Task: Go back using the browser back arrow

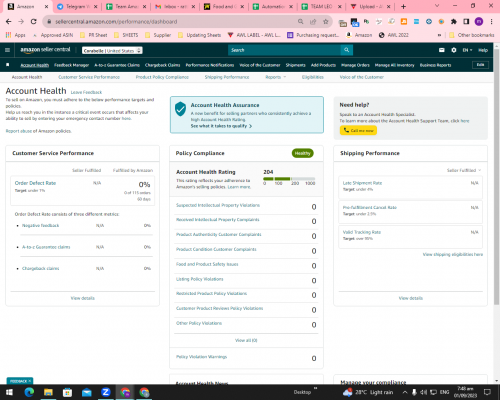Action: [9, 22]
